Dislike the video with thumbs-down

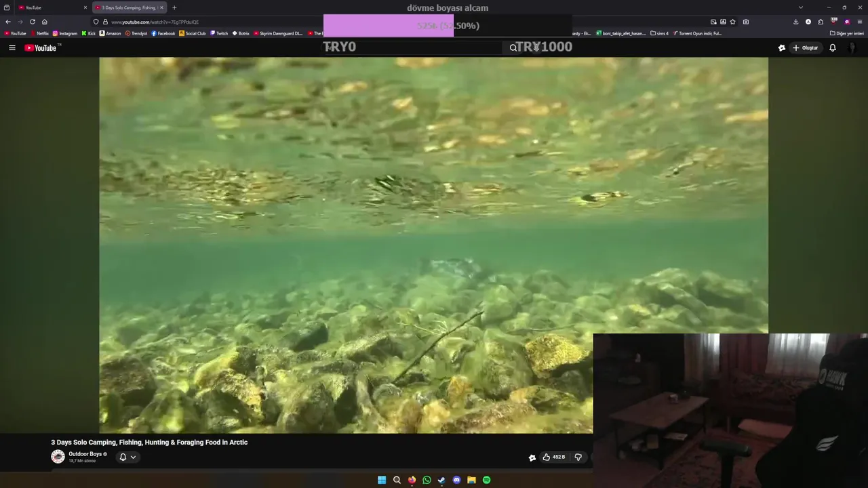(578, 457)
